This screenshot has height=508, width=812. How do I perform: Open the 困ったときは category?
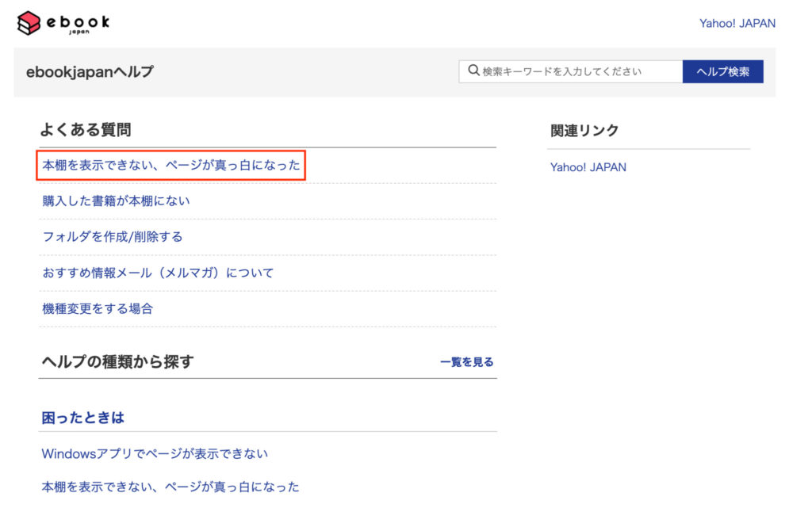pos(82,418)
